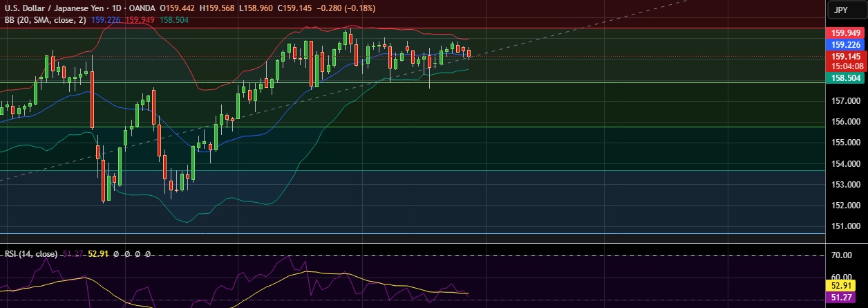Click red 159.145 last price axis label
868x308 pixels.
tap(846, 56)
